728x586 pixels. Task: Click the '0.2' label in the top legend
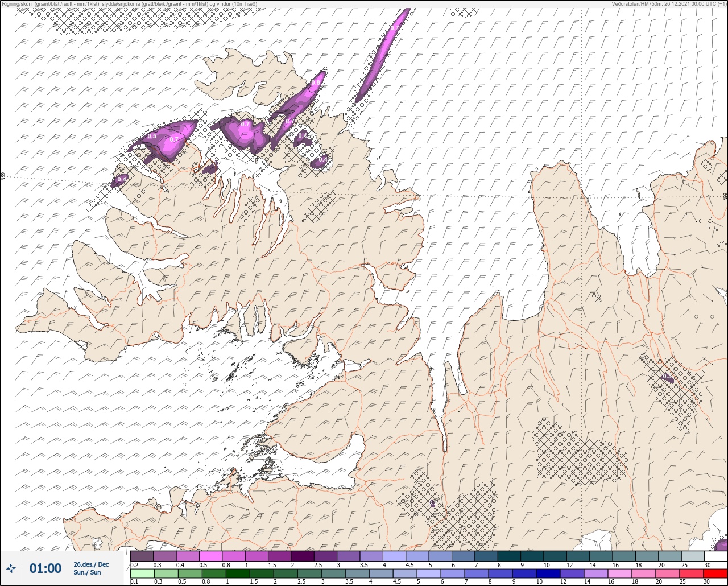point(134,565)
